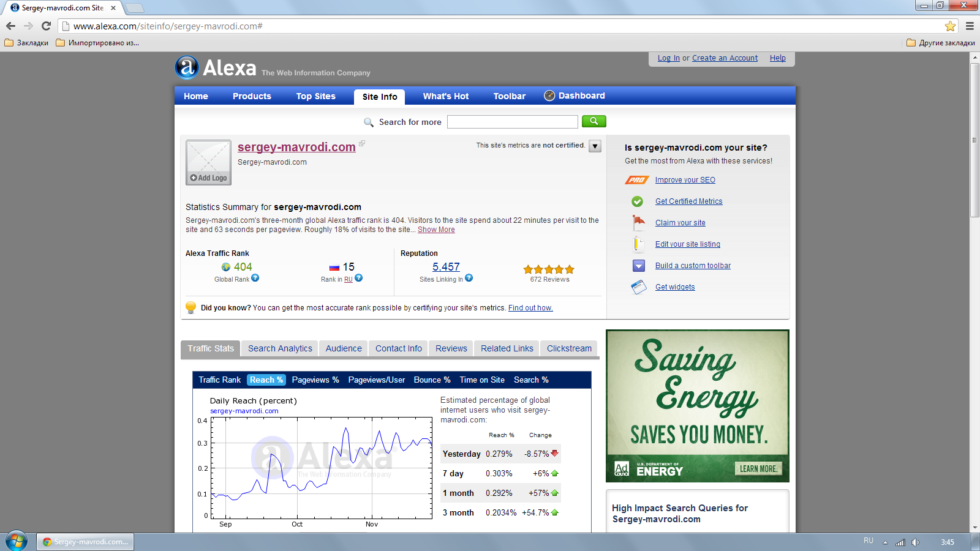Click the Help link

[x=778, y=58]
